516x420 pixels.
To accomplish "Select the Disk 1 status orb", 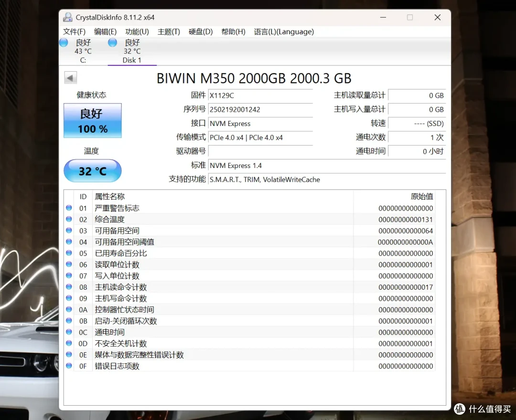I will tap(113, 42).
